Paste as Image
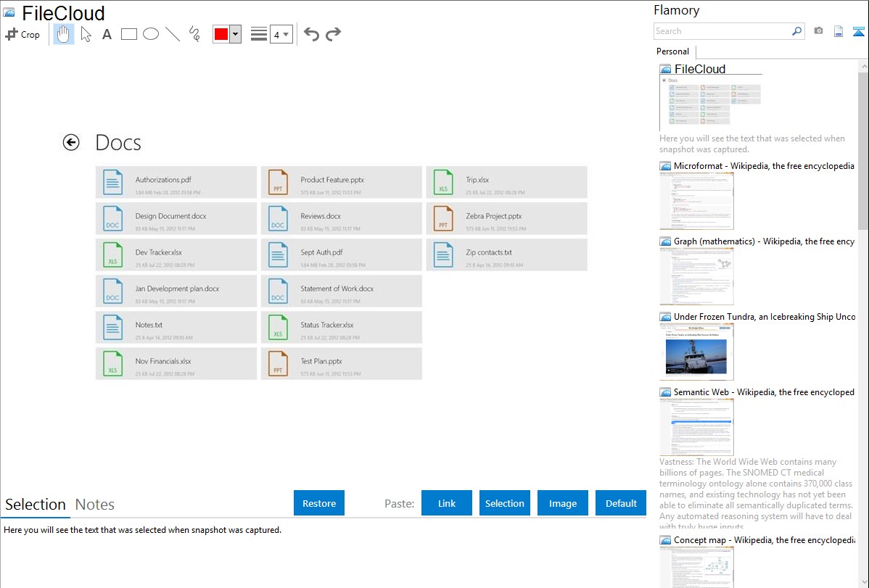 562,503
